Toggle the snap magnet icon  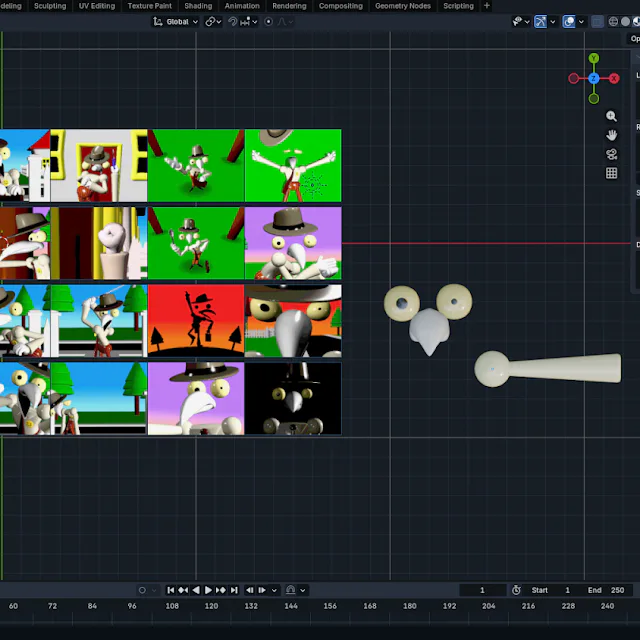(x=233, y=22)
